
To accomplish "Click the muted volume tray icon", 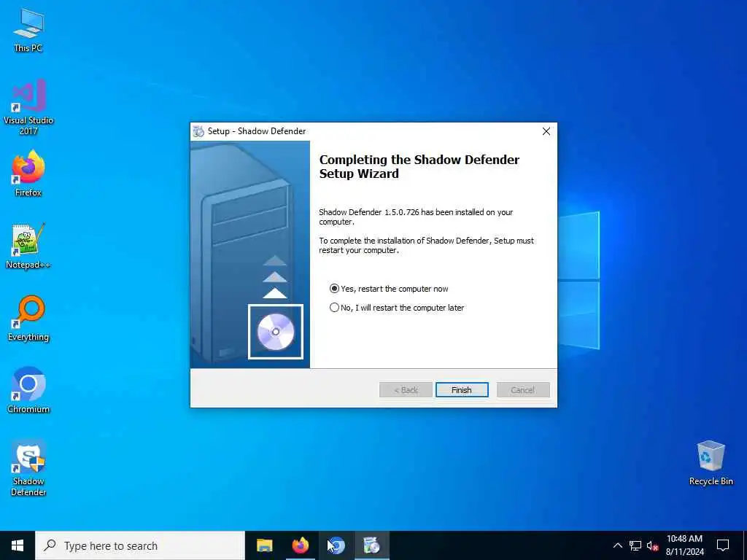I will click(x=652, y=545).
